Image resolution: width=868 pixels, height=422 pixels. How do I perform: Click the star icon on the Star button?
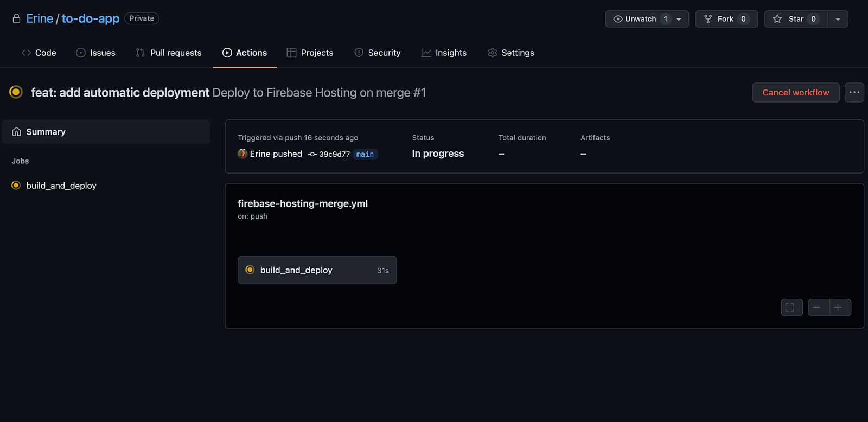[777, 19]
